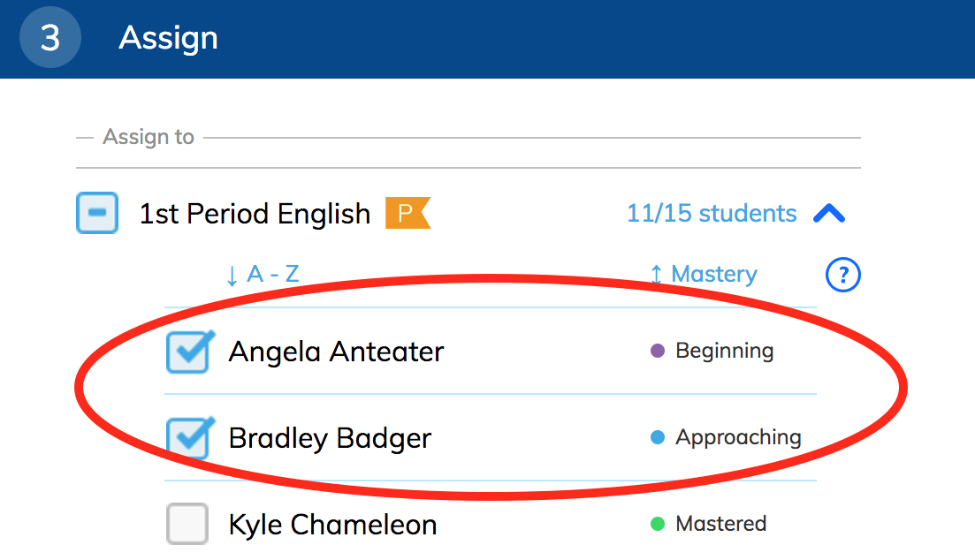The width and height of the screenshot is (975, 560).
Task: Uncheck Bradley Badger's checkbox
Action: (188, 438)
